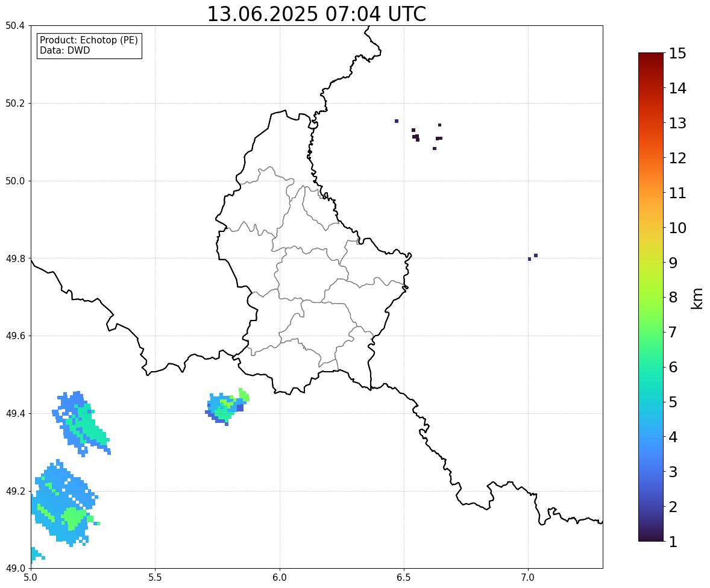The width and height of the screenshot is (710, 588).
Task: Click the x-axis label 6.5
Action: pyautogui.click(x=404, y=578)
